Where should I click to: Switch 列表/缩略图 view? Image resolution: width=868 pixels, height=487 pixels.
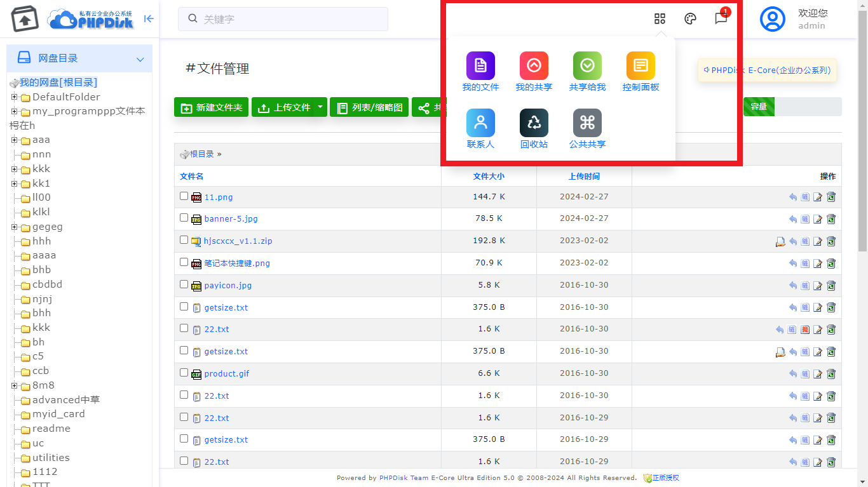click(x=369, y=107)
